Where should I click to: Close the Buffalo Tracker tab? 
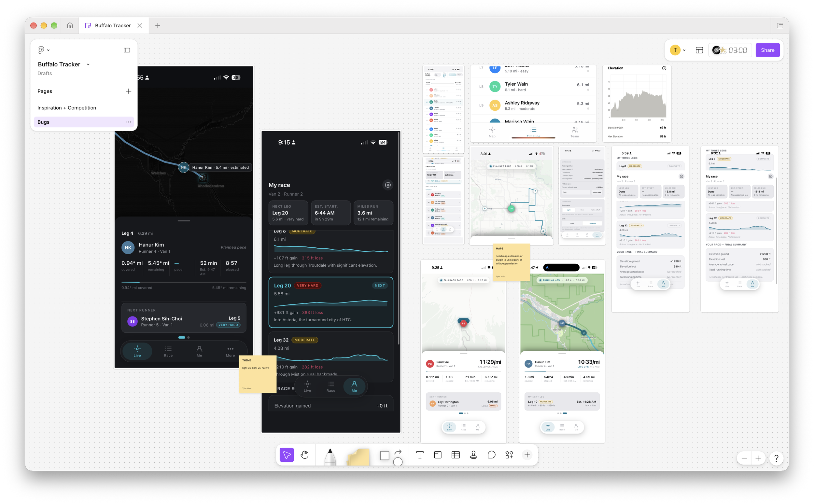[x=140, y=25]
